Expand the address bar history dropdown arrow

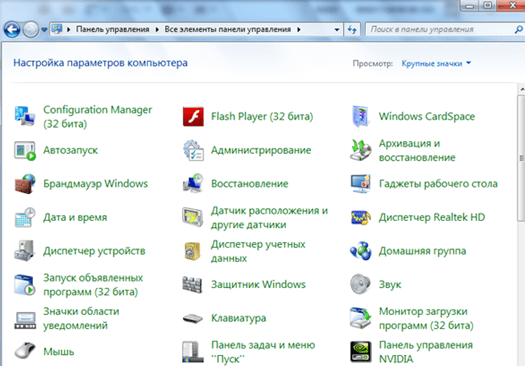click(337, 29)
